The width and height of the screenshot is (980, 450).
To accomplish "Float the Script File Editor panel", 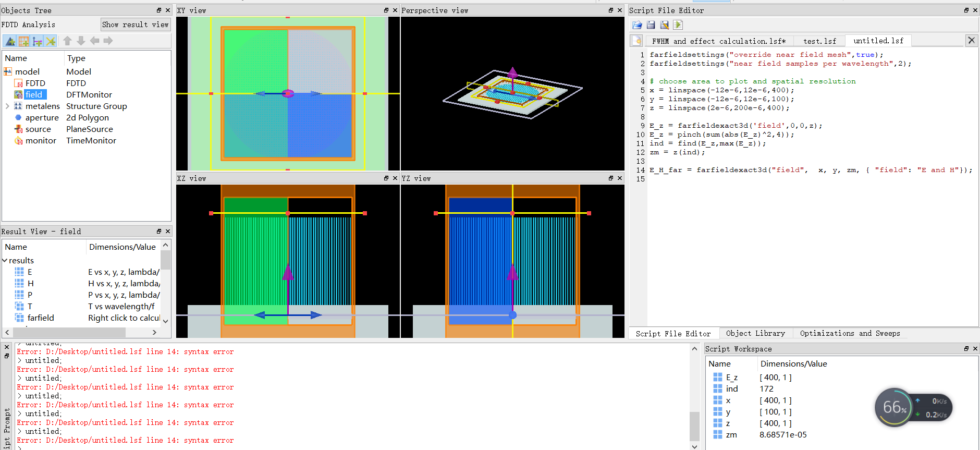I will click(966, 10).
